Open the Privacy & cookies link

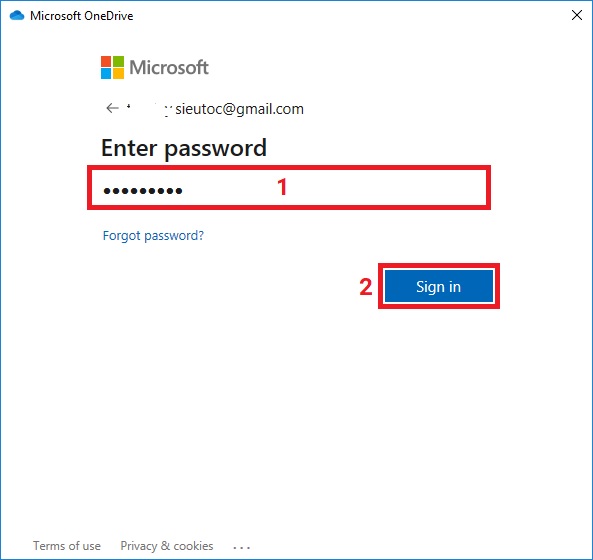167,546
